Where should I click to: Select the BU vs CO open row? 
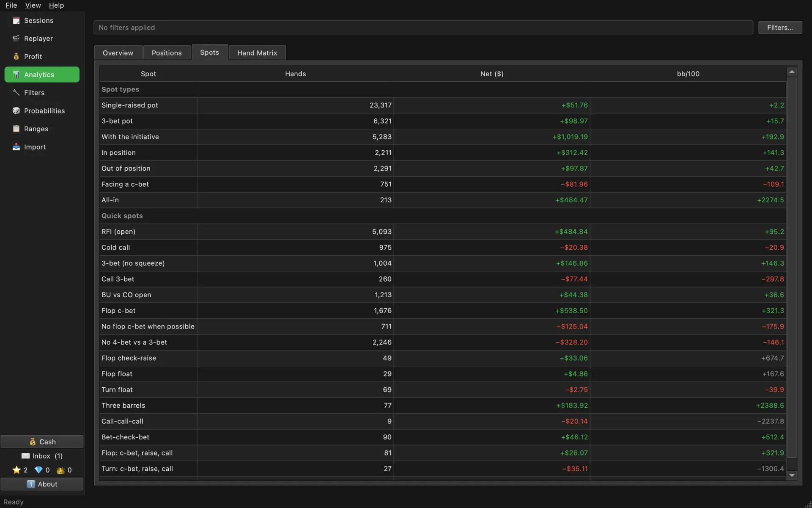point(443,295)
